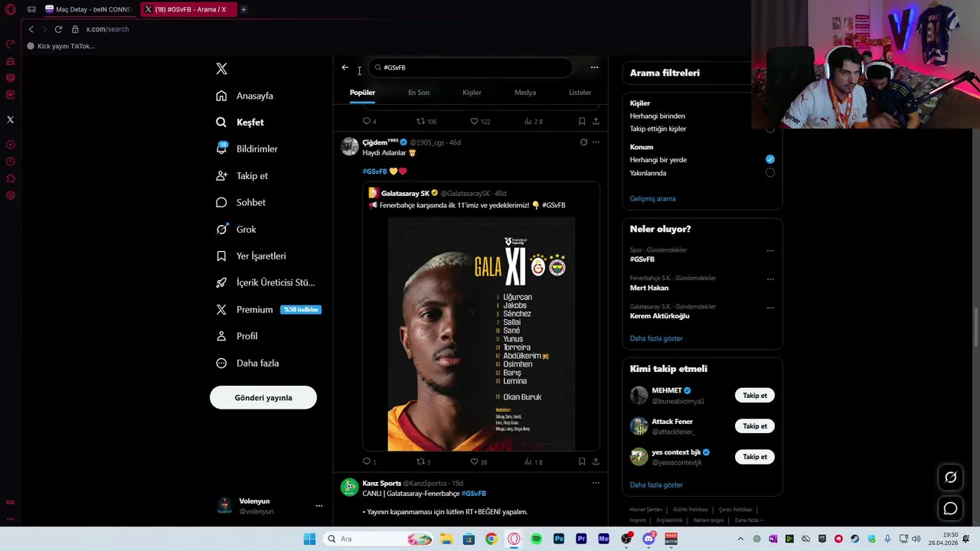Click the page scrollbar thumb

click(976, 327)
